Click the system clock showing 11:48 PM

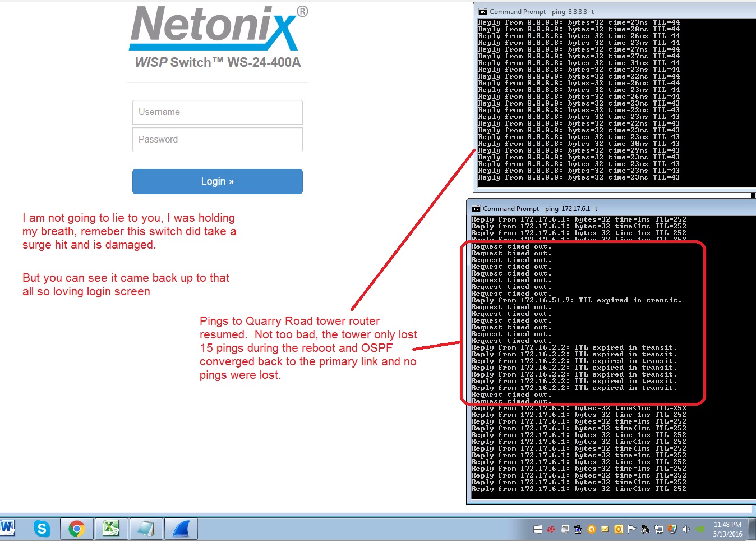[727, 529]
